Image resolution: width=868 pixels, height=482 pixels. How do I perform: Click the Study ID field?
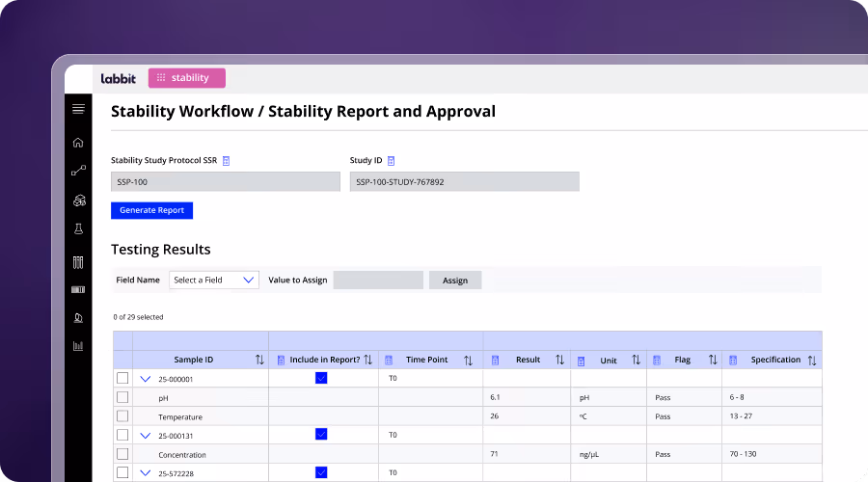point(465,181)
